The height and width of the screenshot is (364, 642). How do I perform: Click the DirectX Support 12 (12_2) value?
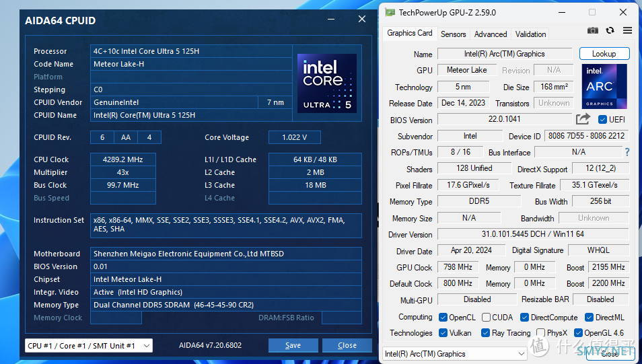(x=601, y=168)
